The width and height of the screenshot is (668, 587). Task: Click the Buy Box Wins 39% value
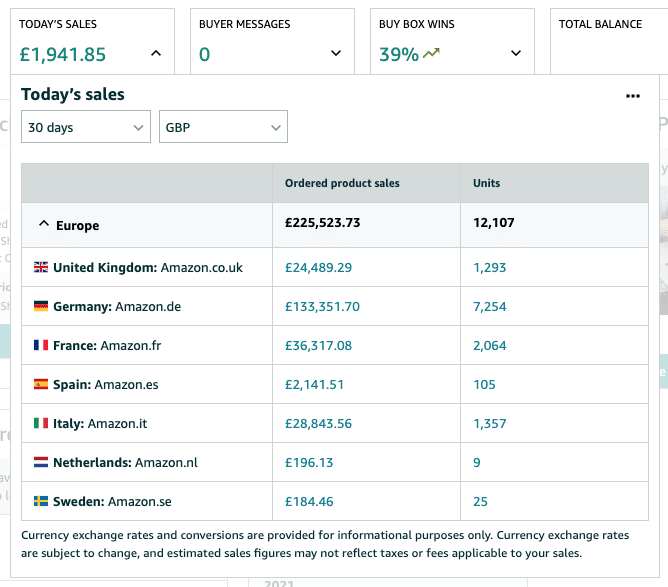pyautogui.click(x=399, y=55)
